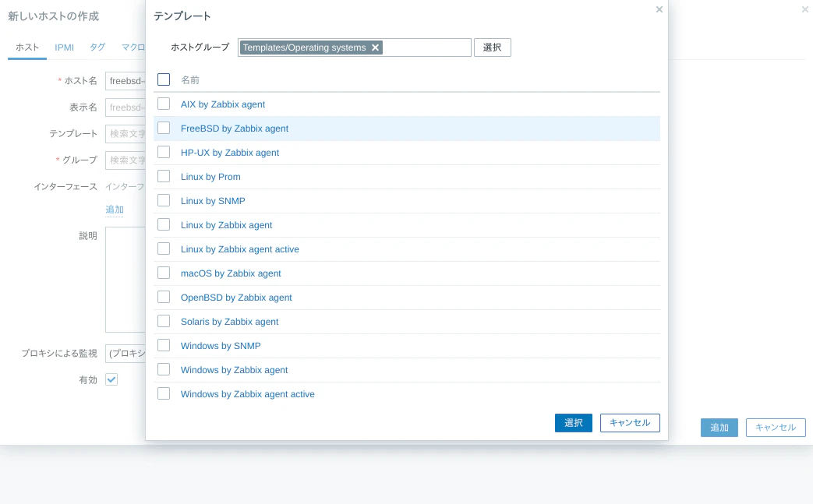Choose OpenBSD by Zabbix agent link
Viewport: 813px width, 504px height.
click(x=236, y=298)
